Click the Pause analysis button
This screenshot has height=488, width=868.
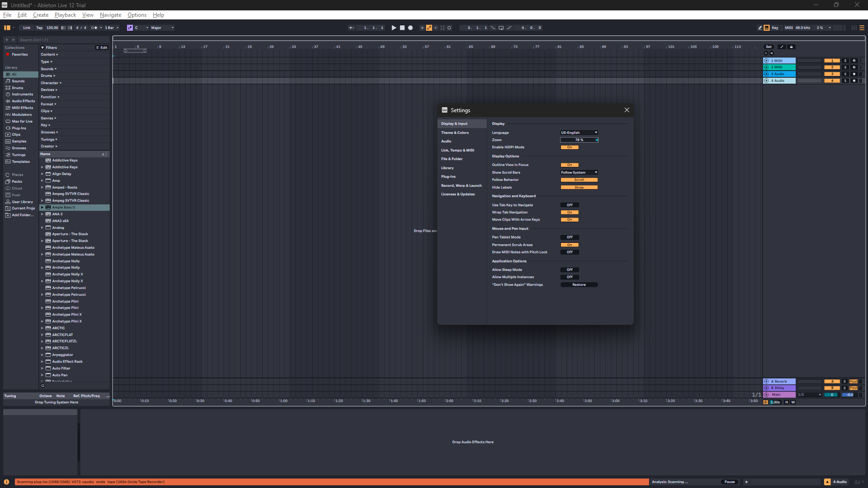730,482
